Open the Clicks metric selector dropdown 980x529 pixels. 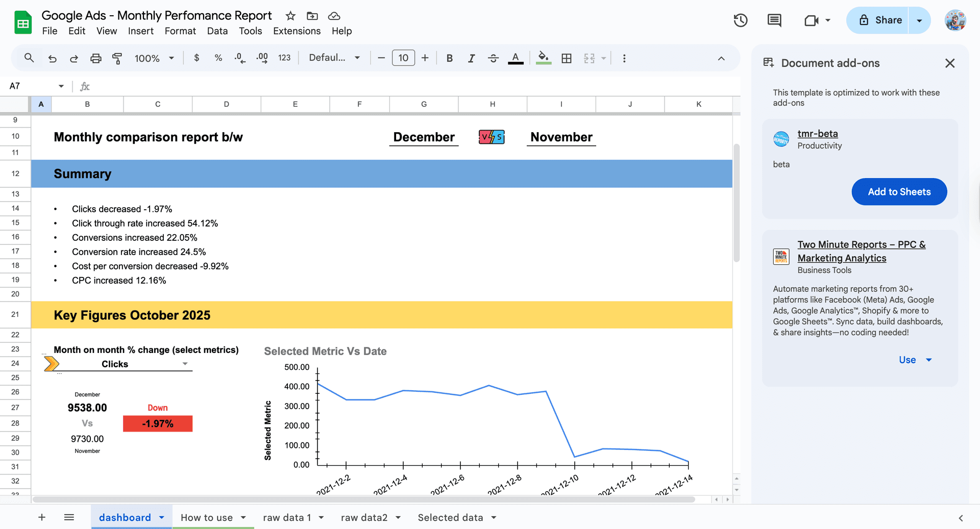click(185, 364)
